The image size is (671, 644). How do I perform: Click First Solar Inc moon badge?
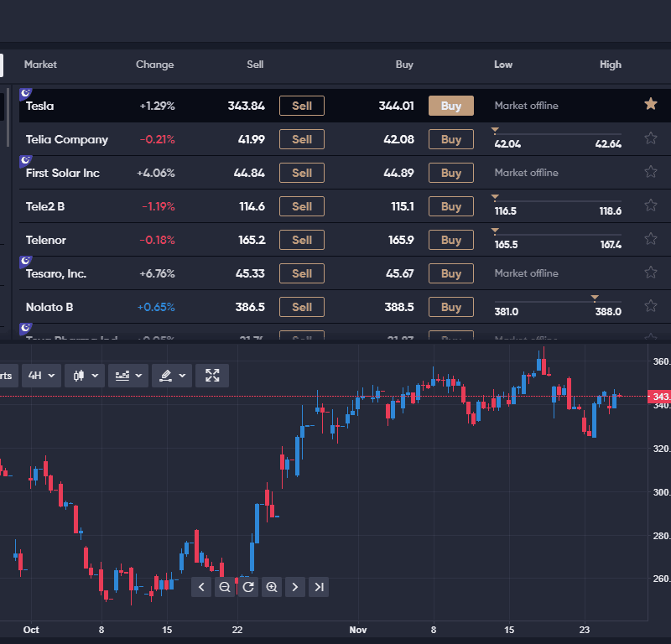click(25, 160)
